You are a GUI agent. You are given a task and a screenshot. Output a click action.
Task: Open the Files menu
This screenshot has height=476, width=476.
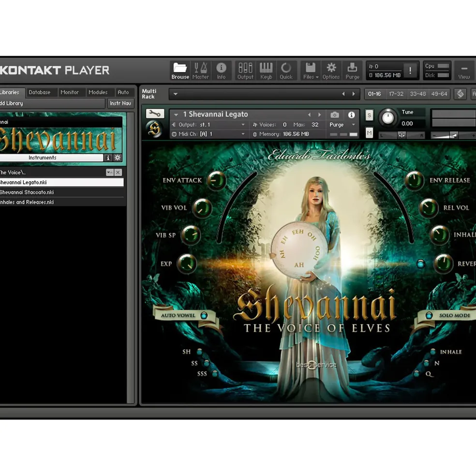pyautogui.click(x=311, y=71)
